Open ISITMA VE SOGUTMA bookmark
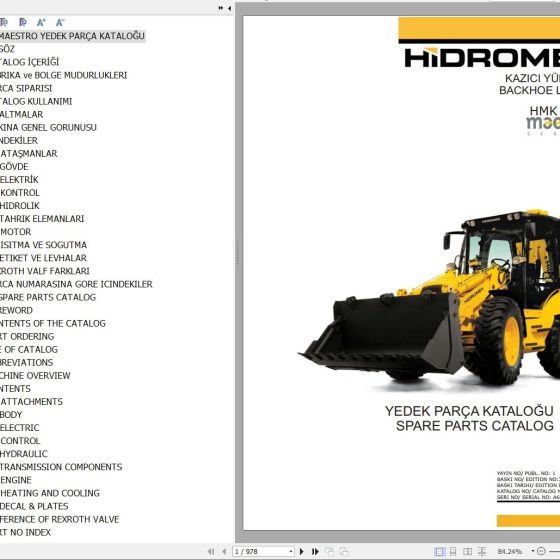The image size is (560, 560). pos(44,245)
